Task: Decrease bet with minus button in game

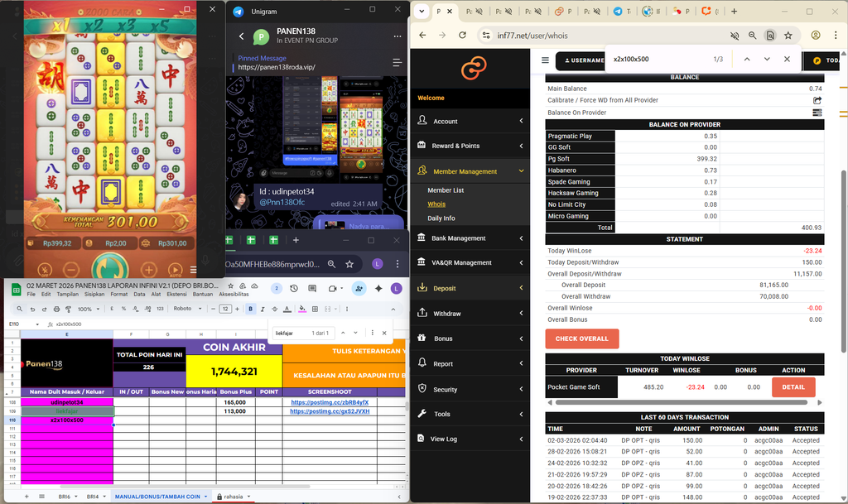Action: coord(71,269)
